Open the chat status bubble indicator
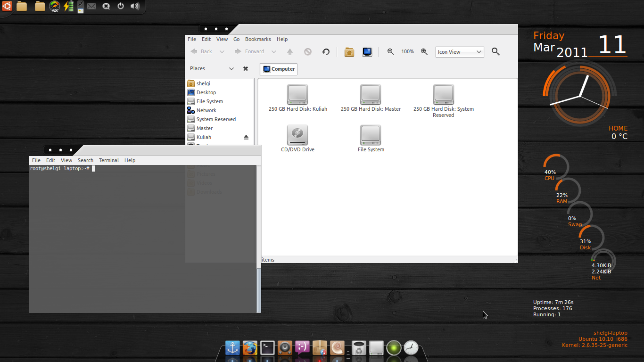 [106, 7]
